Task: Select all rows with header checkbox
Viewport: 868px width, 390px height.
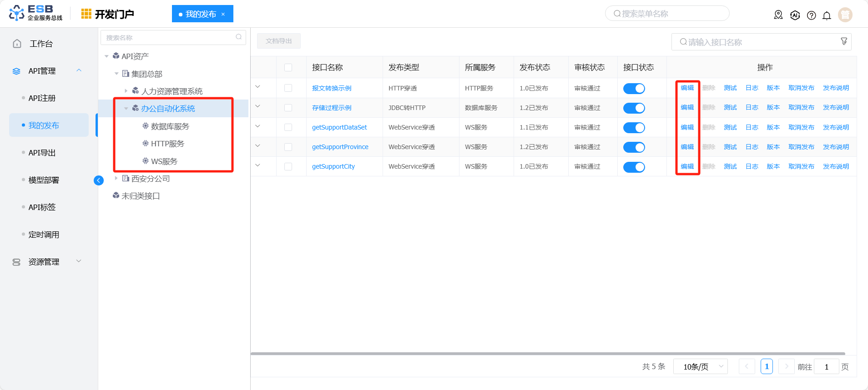Action: 288,67
